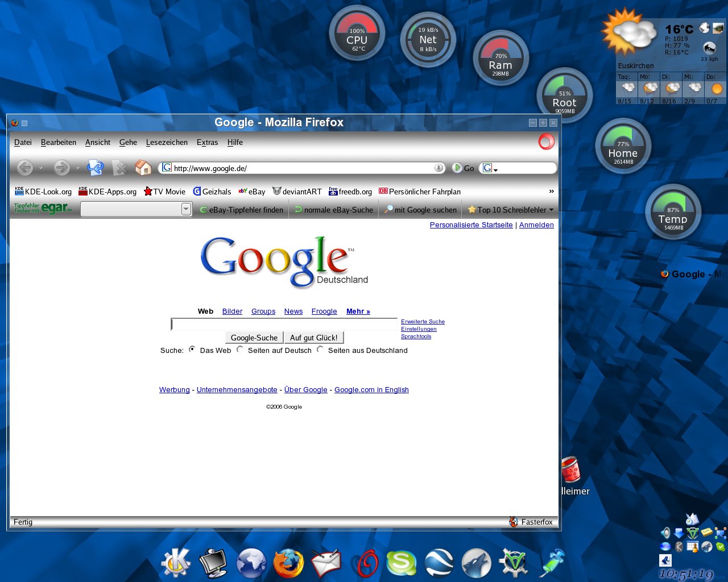Viewport: 728px width, 582px height.
Task: Open the KDE-Look.org bookmark
Action: (43, 192)
